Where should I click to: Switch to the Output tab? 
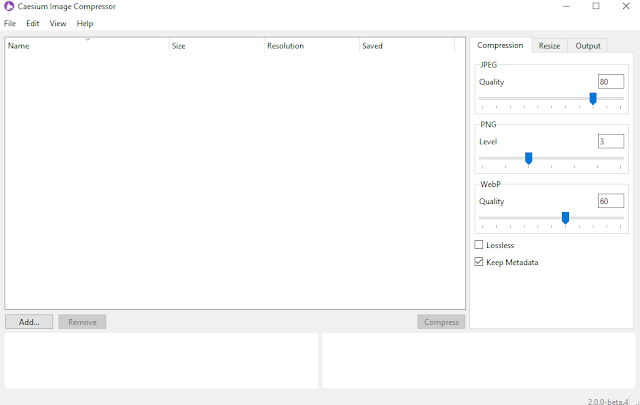tap(588, 46)
